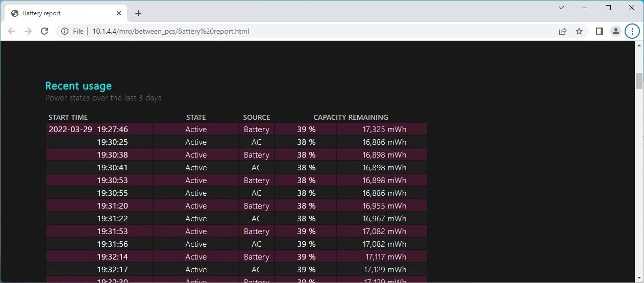Screen dimensions: 644x283
Task: Click the address bar URL
Action: click(171, 31)
